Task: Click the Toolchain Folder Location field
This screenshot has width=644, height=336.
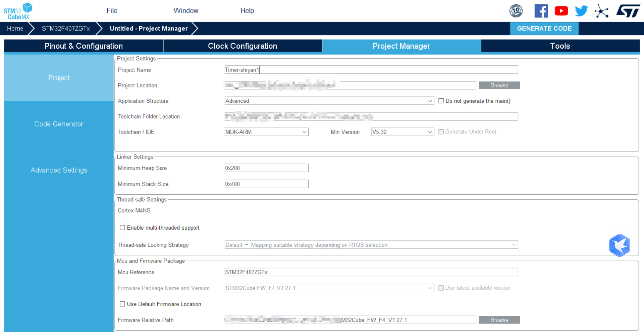Action: [371, 116]
